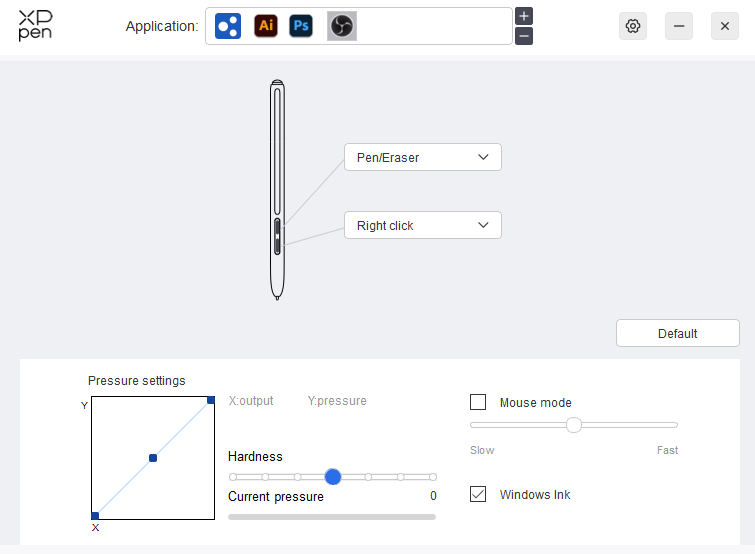Screen dimensions: 755x554
Task: Minimize the XP-Pen window
Action: click(x=679, y=26)
